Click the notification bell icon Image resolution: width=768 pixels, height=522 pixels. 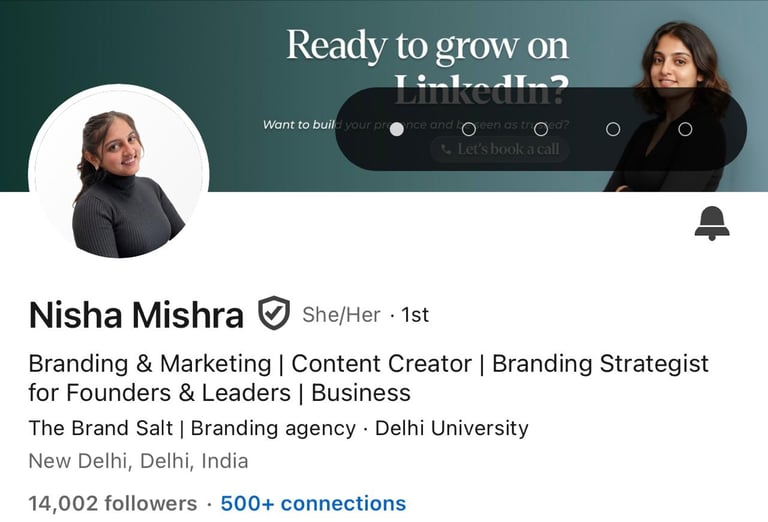coord(712,223)
